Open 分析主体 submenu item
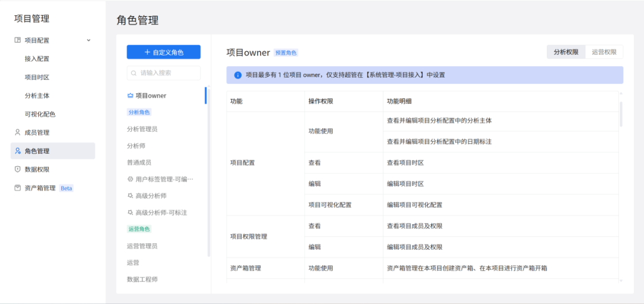 tap(37, 96)
